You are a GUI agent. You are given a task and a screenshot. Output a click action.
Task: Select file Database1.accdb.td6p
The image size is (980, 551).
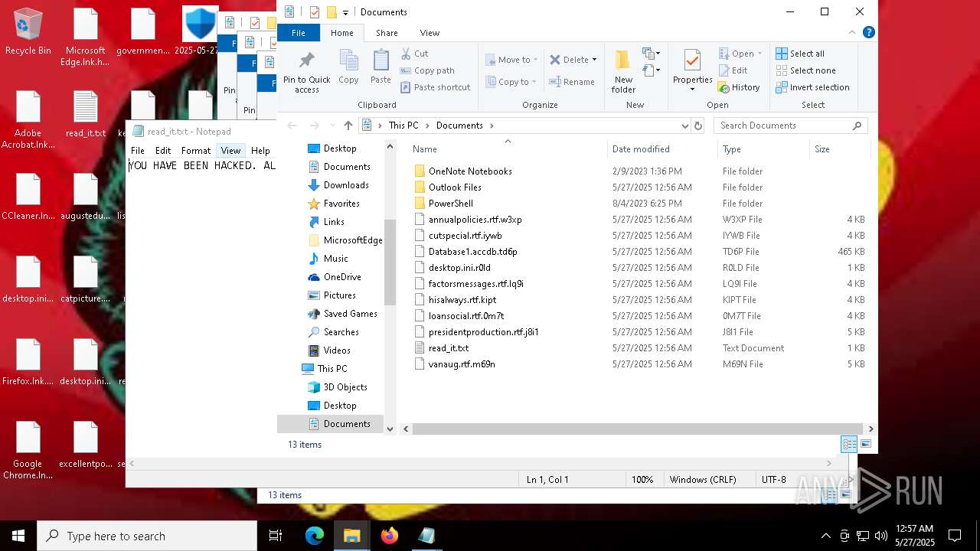[472, 251]
